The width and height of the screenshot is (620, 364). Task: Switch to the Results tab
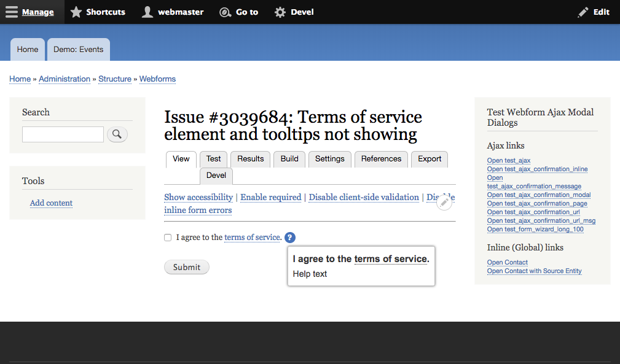[250, 159]
